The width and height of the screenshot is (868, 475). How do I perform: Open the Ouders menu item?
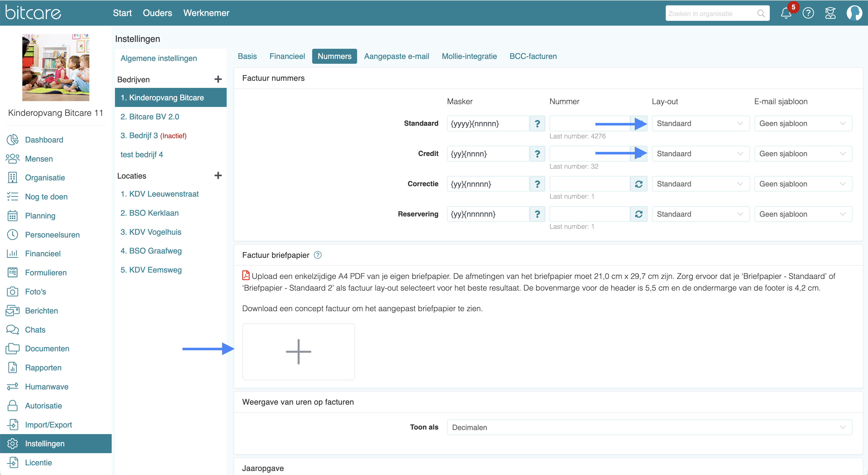157,13
